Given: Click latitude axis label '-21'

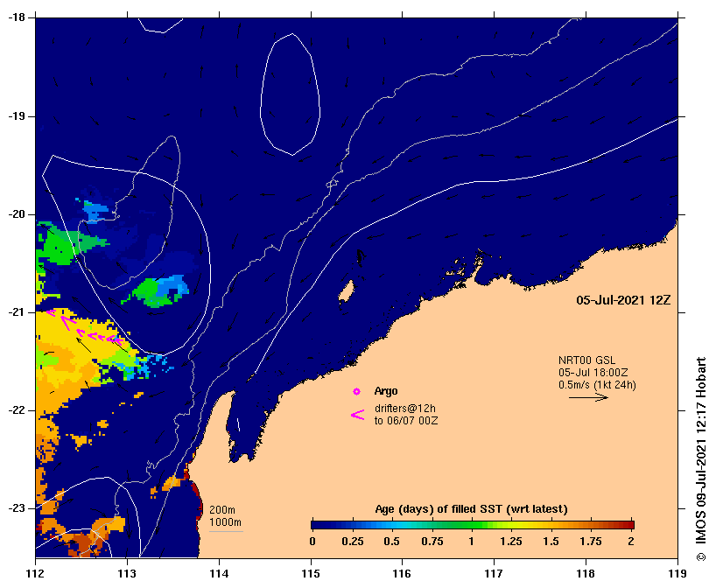Looking at the screenshot, I should [x=15, y=312].
